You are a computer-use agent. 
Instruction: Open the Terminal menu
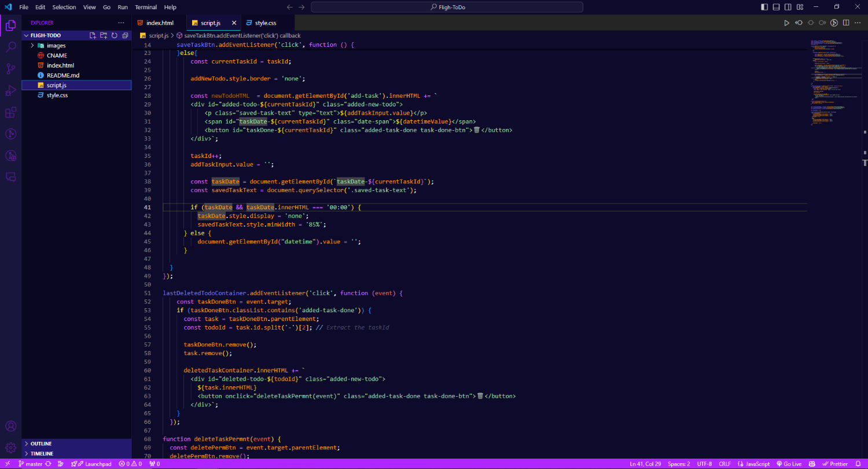coord(146,7)
